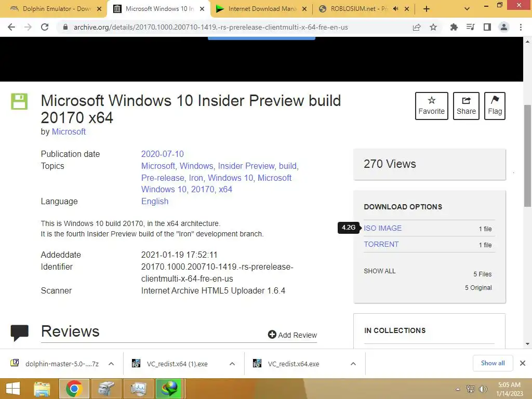The width and height of the screenshot is (532, 399).
Task: Open resource monitor taskbar icon
Action: [x=138, y=389]
